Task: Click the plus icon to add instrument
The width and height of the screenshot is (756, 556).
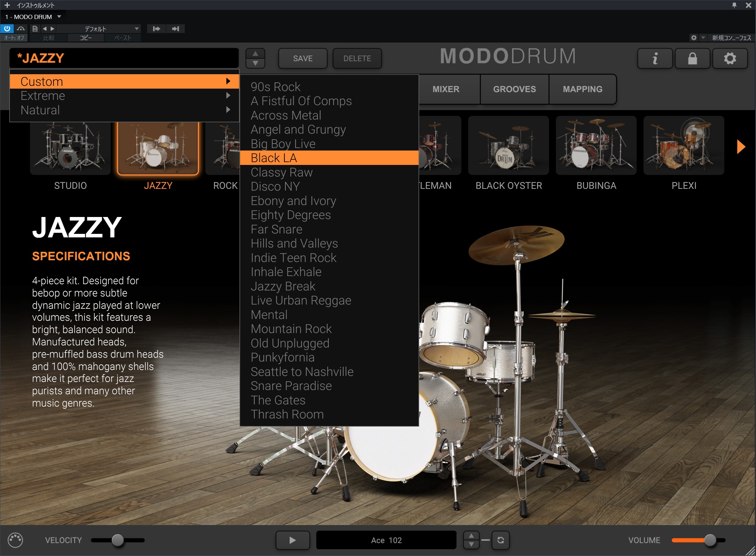Action: (7, 5)
